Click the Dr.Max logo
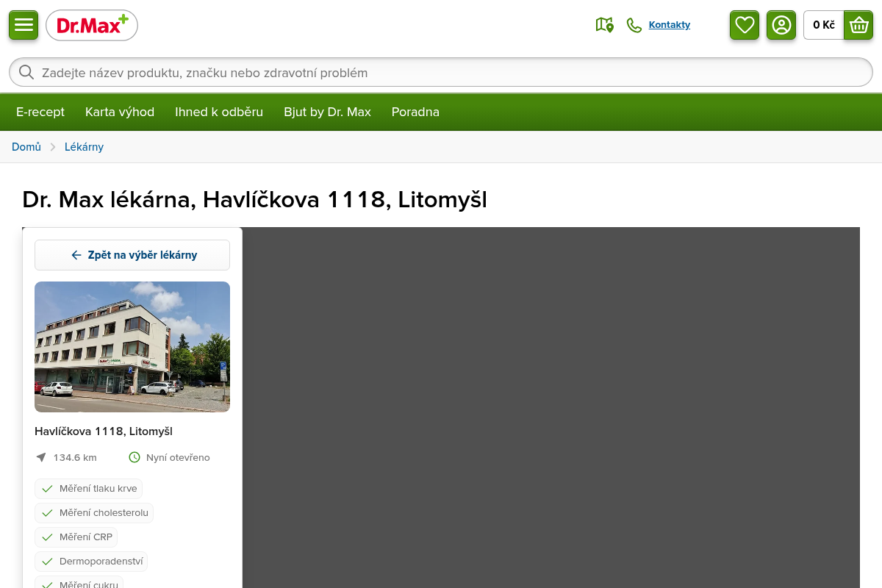Viewport: 882px width, 588px height. [92, 25]
